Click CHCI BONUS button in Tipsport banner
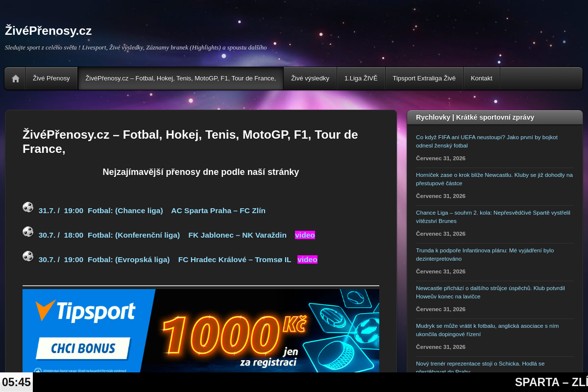 83,348
